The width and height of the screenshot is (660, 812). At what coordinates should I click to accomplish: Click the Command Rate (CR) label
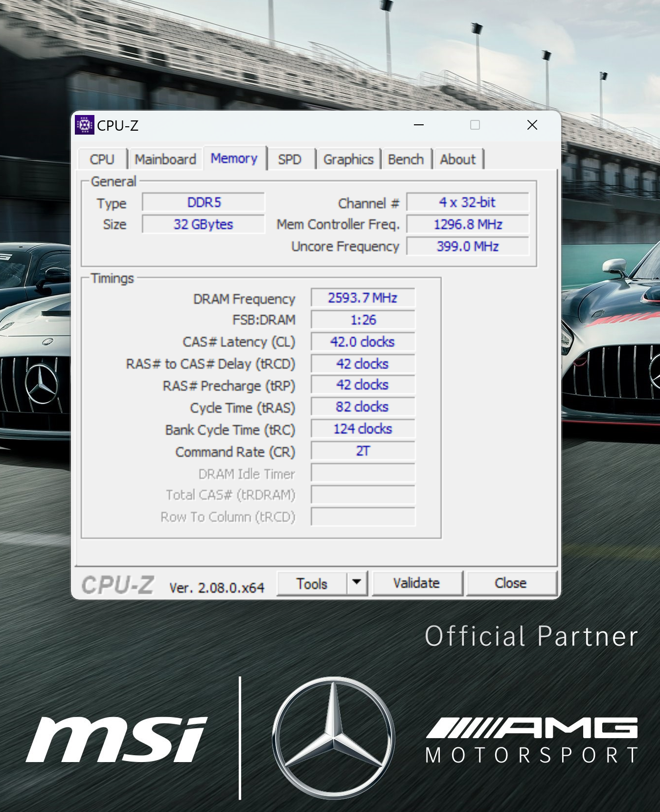pos(235,452)
